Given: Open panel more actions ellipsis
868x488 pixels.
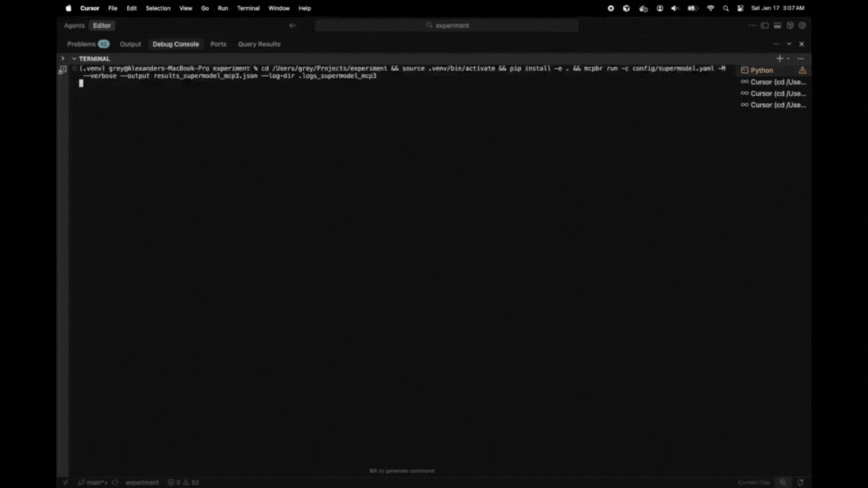Looking at the screenshot, I should click(776, 44).
